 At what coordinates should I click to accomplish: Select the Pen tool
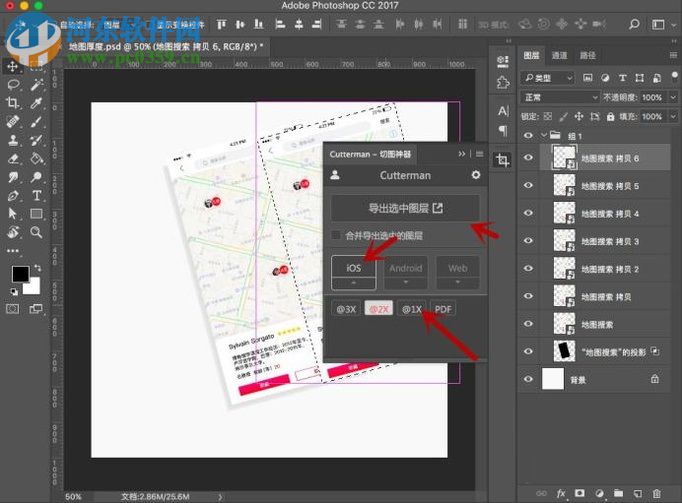click(x=13, y=195)
